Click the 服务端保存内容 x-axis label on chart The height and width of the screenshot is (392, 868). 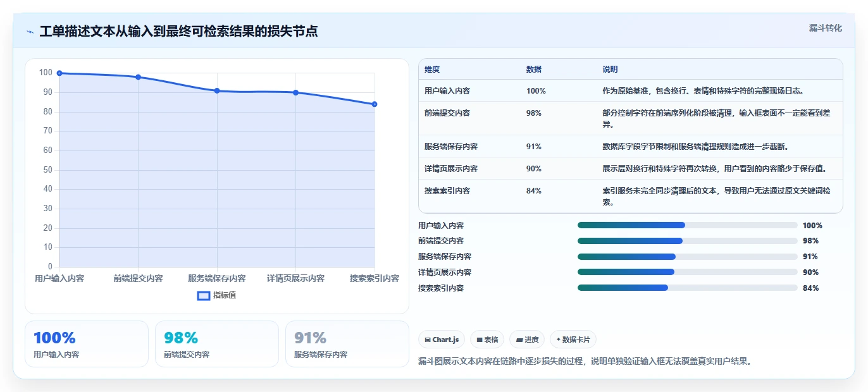[x=217, y=278]
